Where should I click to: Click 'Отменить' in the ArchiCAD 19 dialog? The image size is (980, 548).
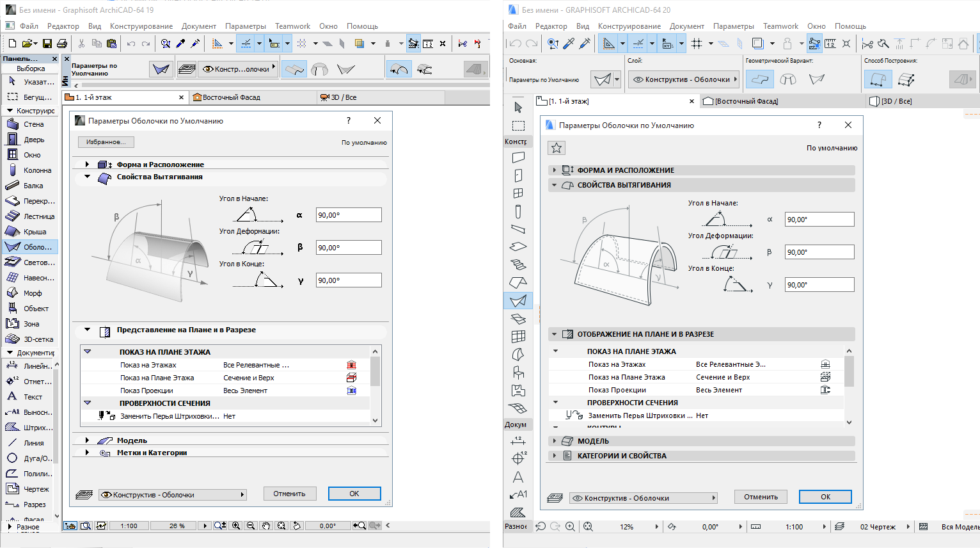click(x=289, y=494)
